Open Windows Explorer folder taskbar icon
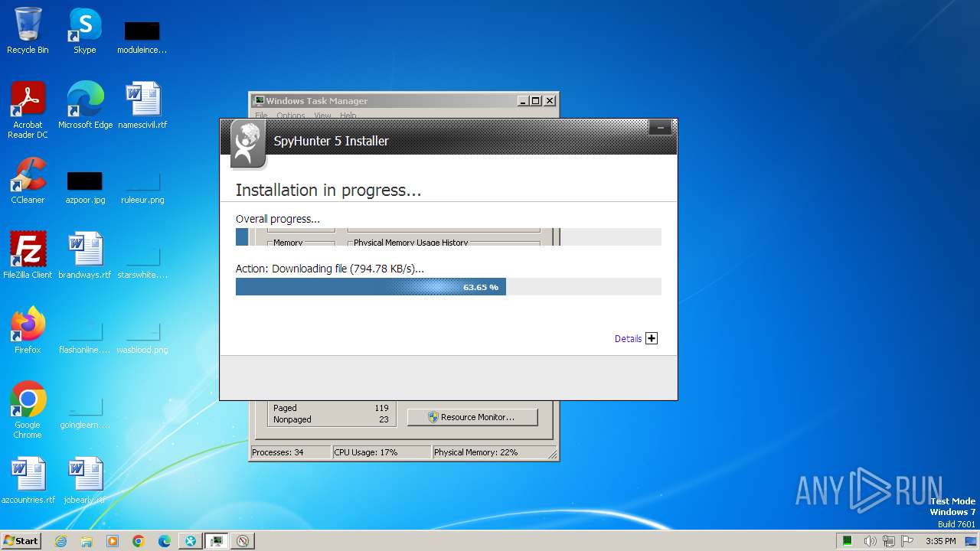980x551 pixels. (87, 541)
